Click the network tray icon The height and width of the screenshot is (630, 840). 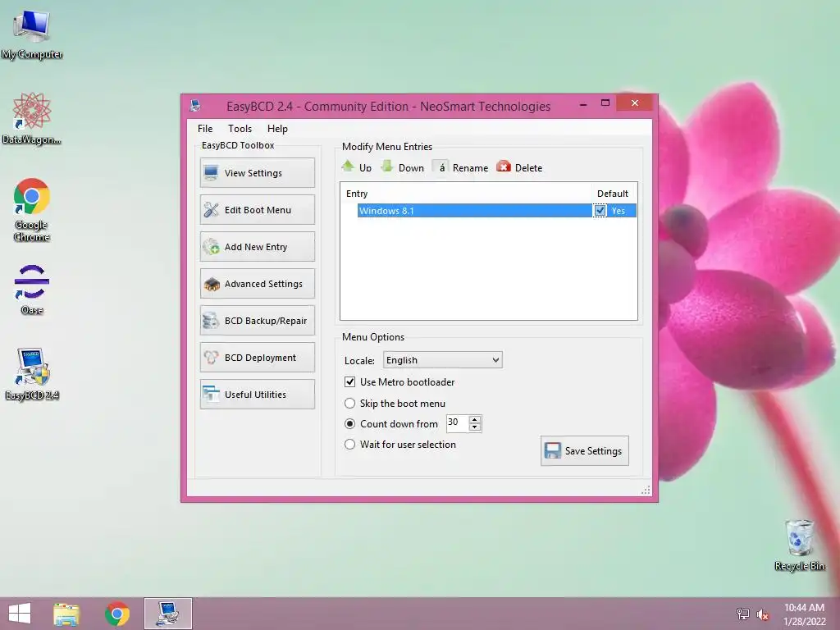(x=742, y=614)
